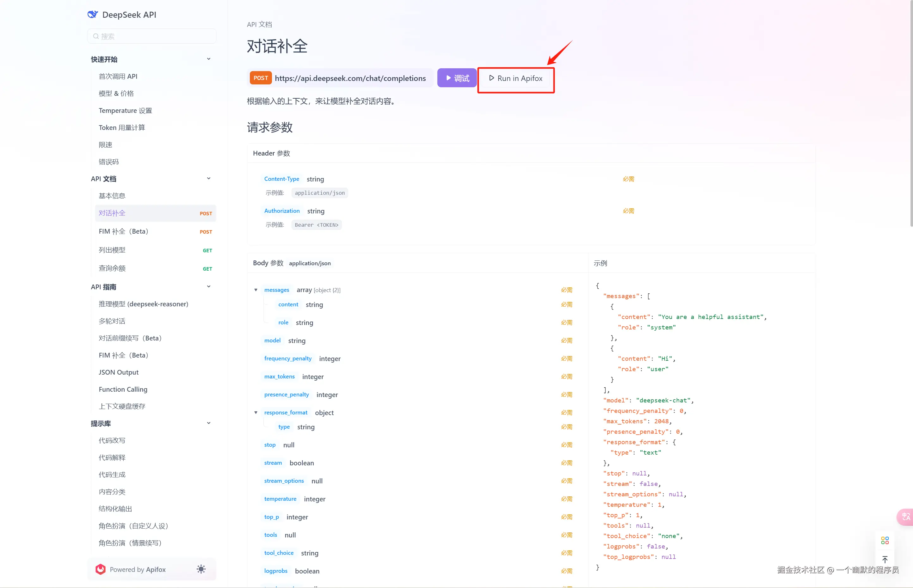
Task: Select Function Calling guide in sidebar
Action: (123, 389)
